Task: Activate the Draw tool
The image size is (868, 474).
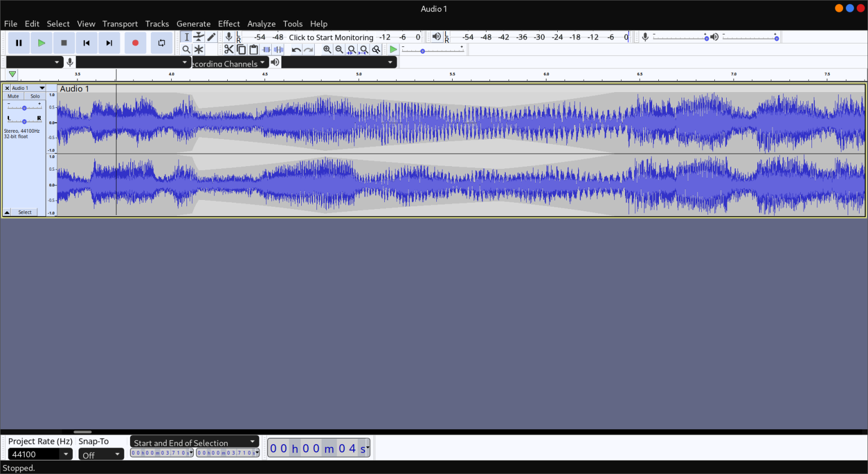Action: tap(211, 37)
